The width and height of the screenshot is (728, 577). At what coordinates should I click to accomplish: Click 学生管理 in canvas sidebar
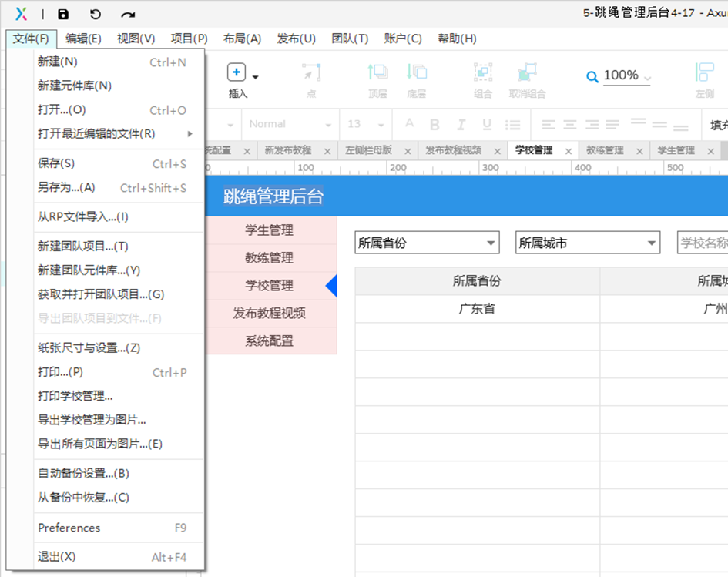tap(270, 230)
